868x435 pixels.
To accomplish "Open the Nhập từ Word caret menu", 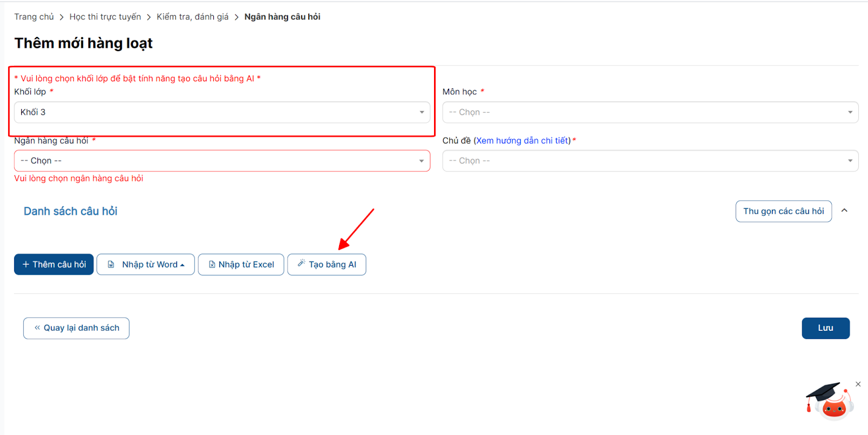I will coord(182,265).
